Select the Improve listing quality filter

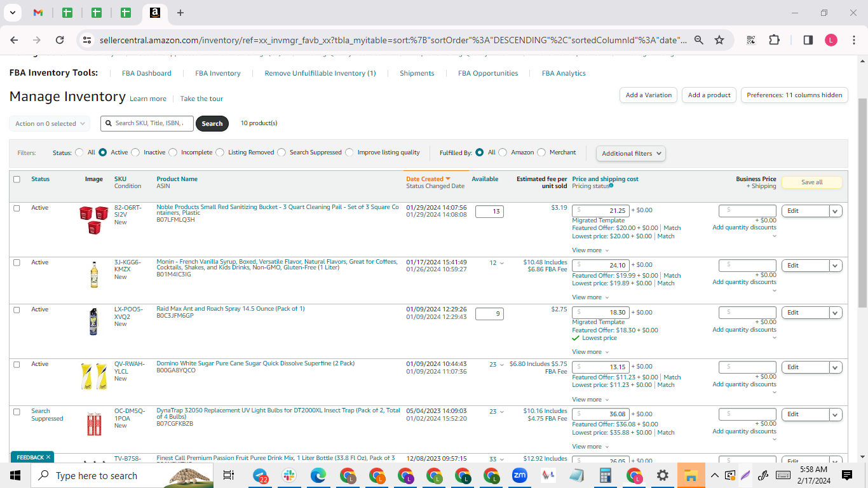[349, 152]
